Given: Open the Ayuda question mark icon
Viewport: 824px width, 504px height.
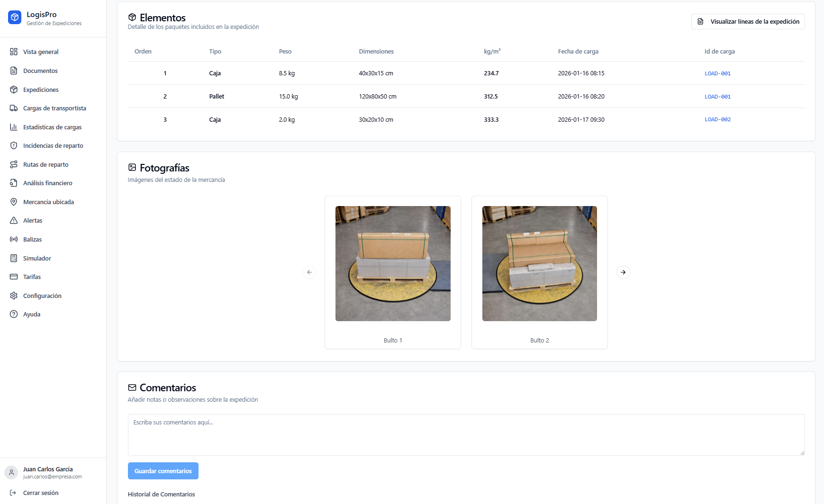Looking at the screenshot, I should coord(14,315).
